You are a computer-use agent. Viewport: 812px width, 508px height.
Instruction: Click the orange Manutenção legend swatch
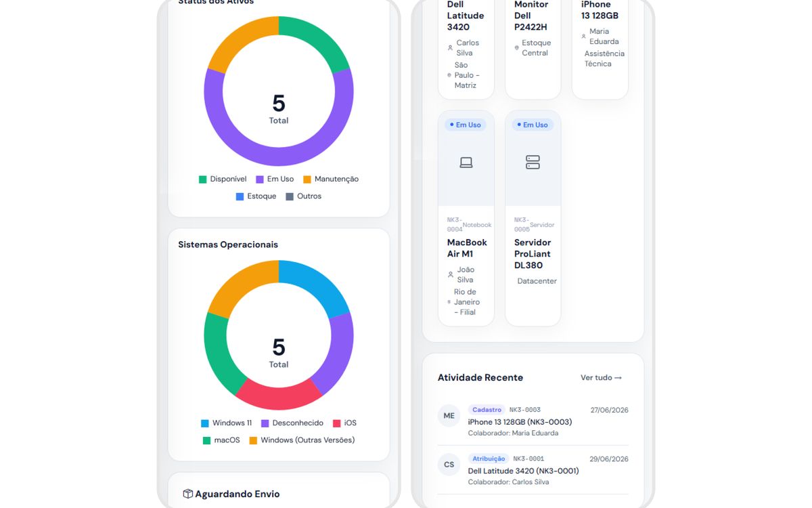tap(307, 179)
